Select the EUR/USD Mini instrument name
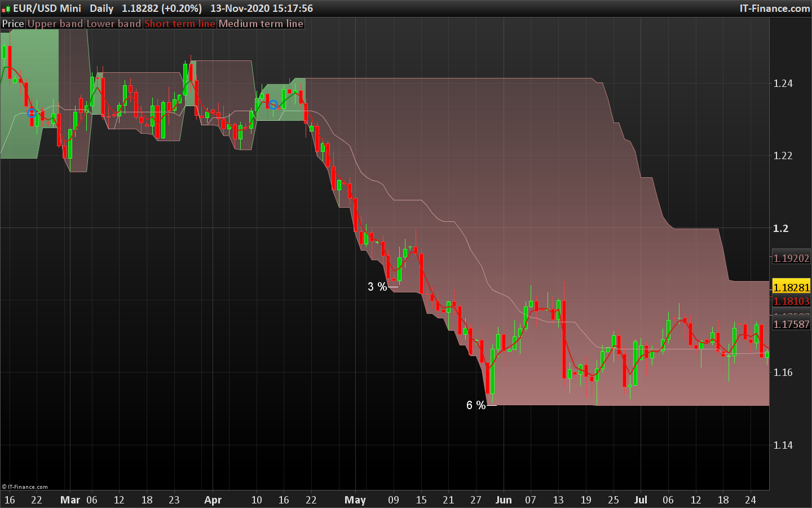 tap(47, 8)
